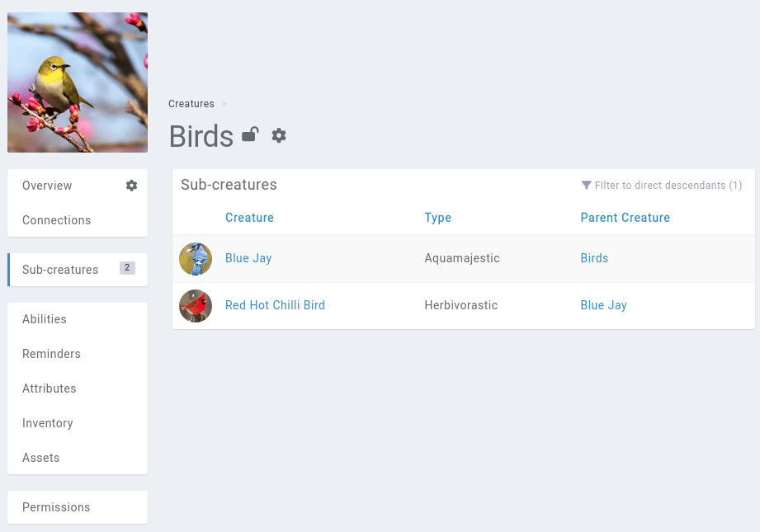Switch to the Abilities section
Viewport: 760px width, 532px height.
click(45, 319)
